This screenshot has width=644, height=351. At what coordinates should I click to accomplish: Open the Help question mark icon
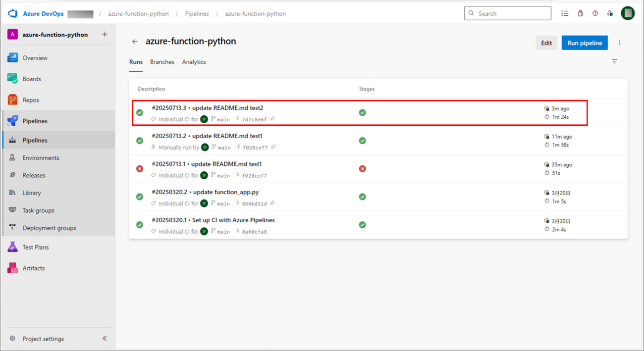pyautogui.click(x=595, y=13)
